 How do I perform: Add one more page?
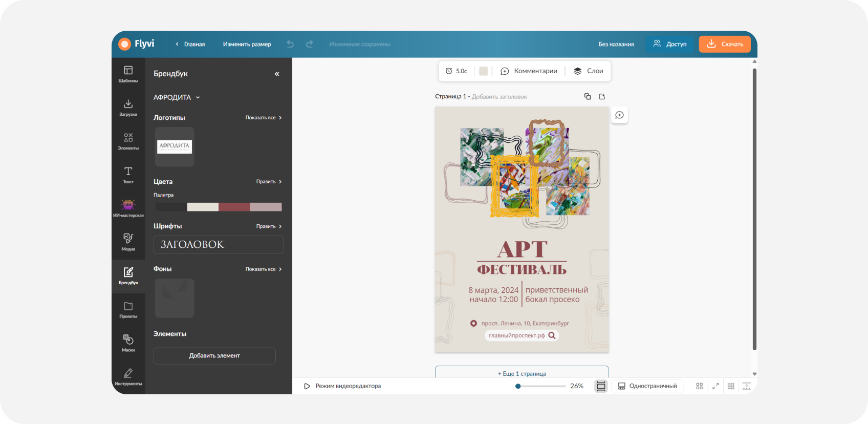522,373
